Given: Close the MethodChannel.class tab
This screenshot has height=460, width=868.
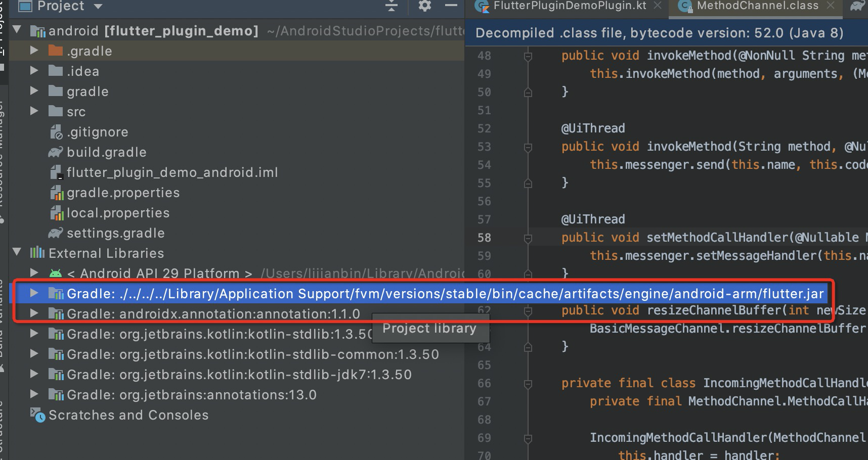Looking at the screenshot, I should [x=830, y=7].
